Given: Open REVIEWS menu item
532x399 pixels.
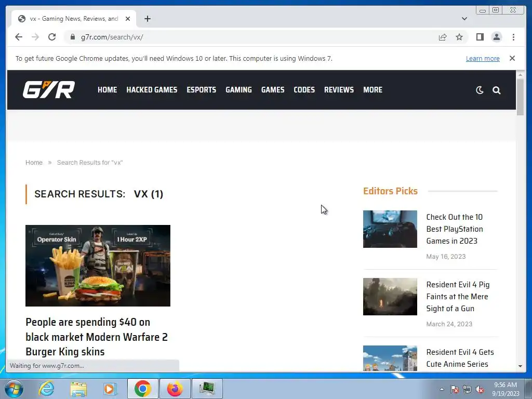Looking at the screenshot, I should tap(339, 90).
